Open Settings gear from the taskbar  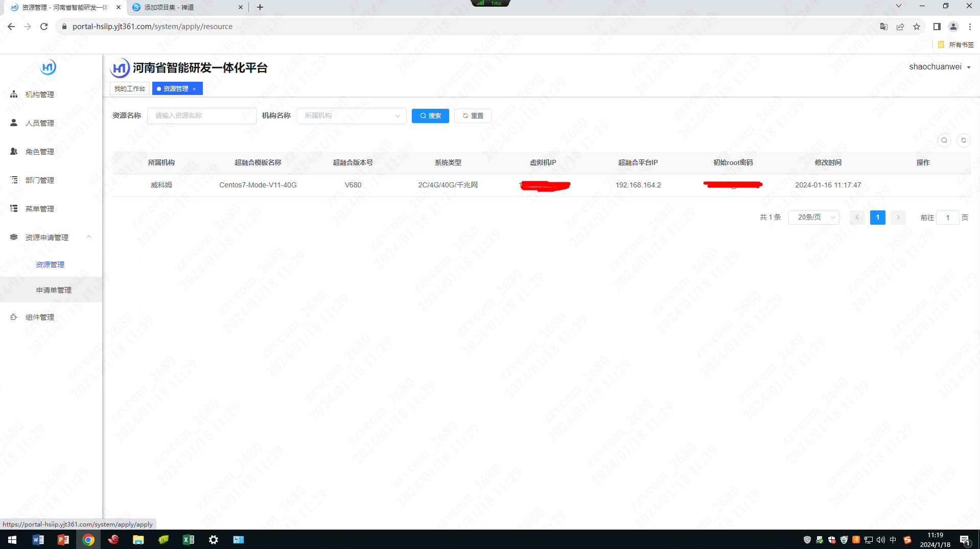pyautogui.click(x=213, y=540)
